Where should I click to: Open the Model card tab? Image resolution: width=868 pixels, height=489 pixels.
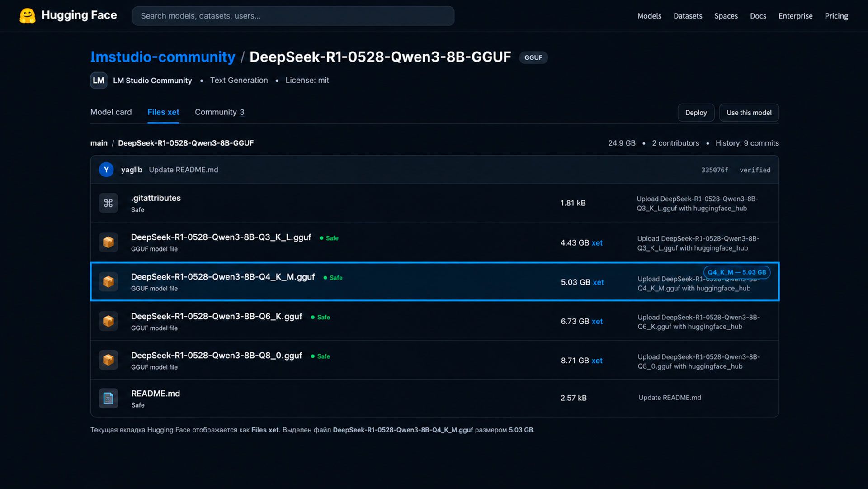111,112
